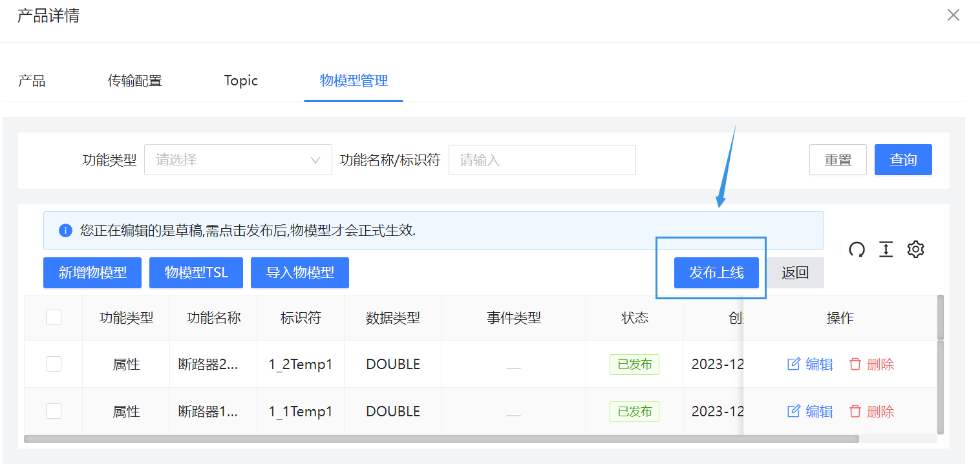Focus the 功能名称/标识符 input field
The height and width of the screenshot is (468, 980).
542,160
